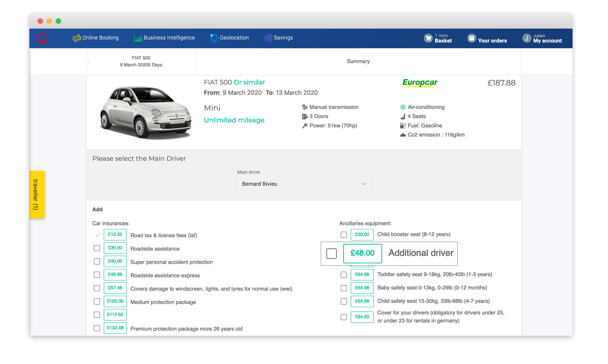Image resolution: width=608 pixels, height=364 pixels.
Task: Check Roadside assistance express checkbox
Action: (97, 275)
